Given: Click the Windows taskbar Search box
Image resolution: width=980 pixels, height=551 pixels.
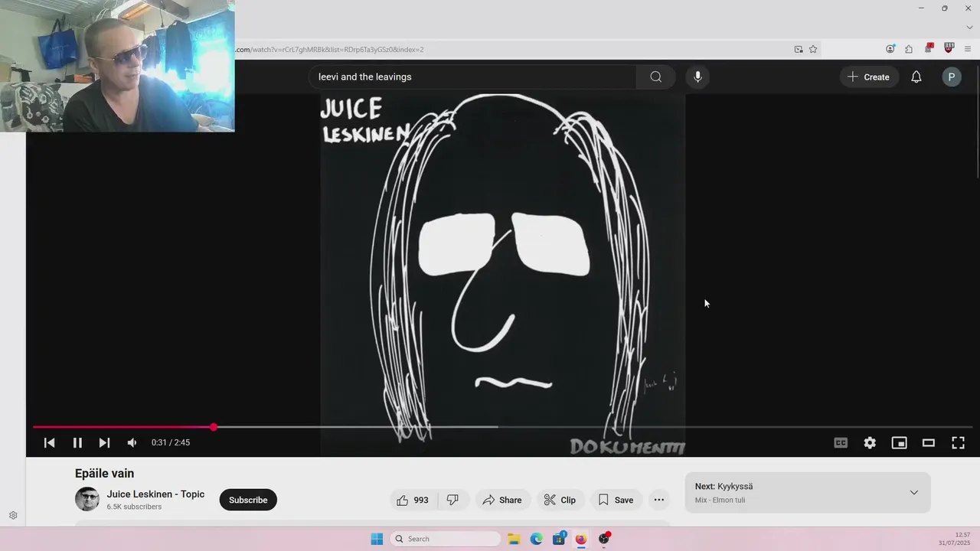Looking at the screenshot, I should (x=446, y=539).
